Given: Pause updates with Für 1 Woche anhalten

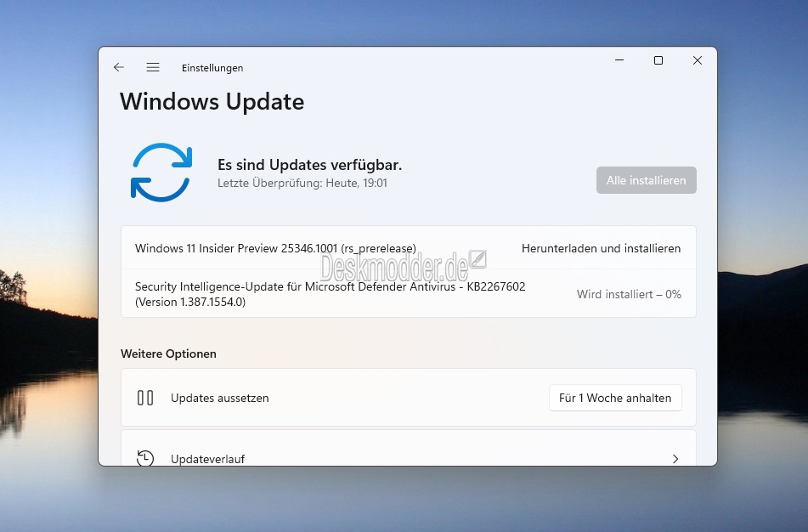Looking at the screenshot, I should (615, 398).
